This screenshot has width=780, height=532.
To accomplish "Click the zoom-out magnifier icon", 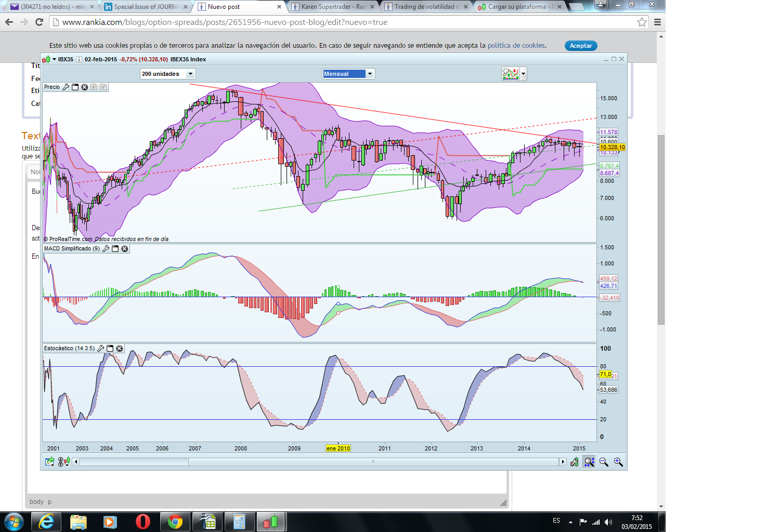I will 604,462.
